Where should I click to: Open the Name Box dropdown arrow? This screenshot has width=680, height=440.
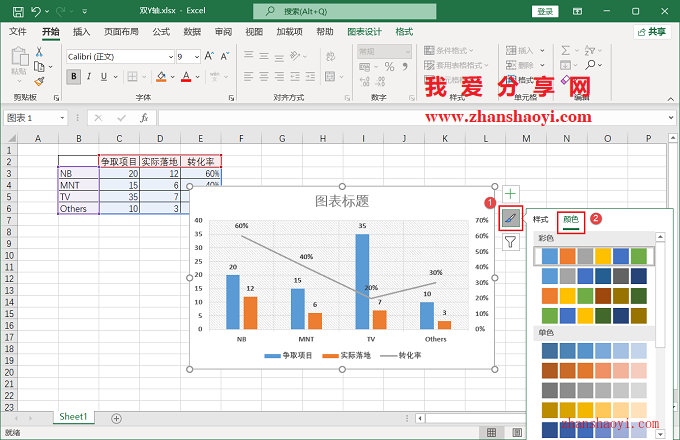point(62,118)
